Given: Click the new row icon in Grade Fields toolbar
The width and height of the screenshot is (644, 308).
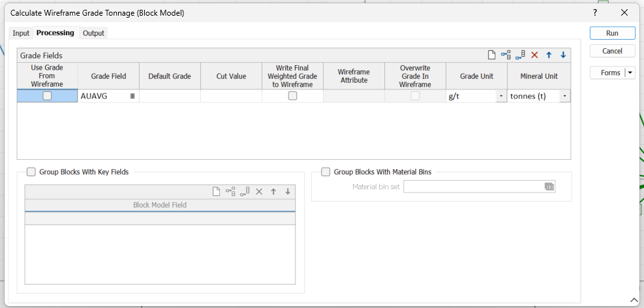Looking at the screenshot, I should tap(493, 55).
